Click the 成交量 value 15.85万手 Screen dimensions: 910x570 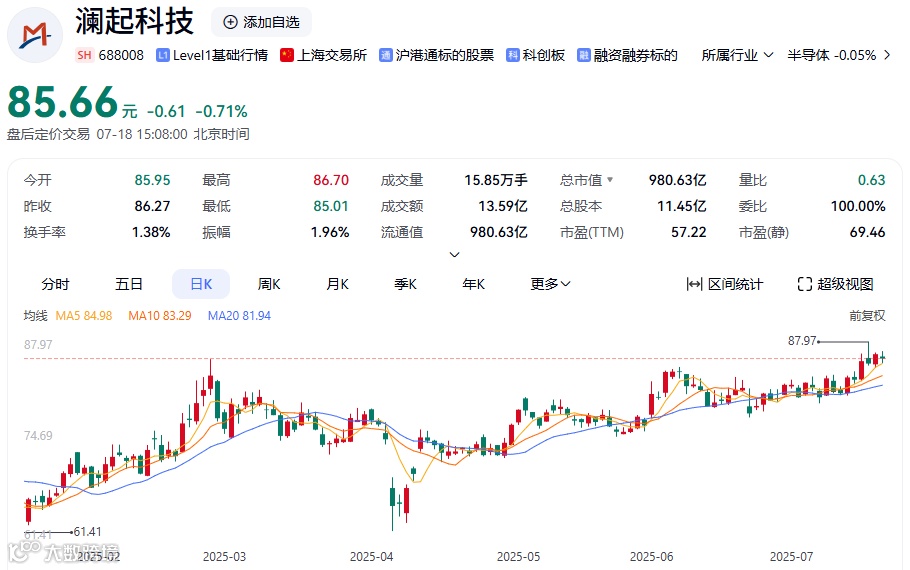496,180
